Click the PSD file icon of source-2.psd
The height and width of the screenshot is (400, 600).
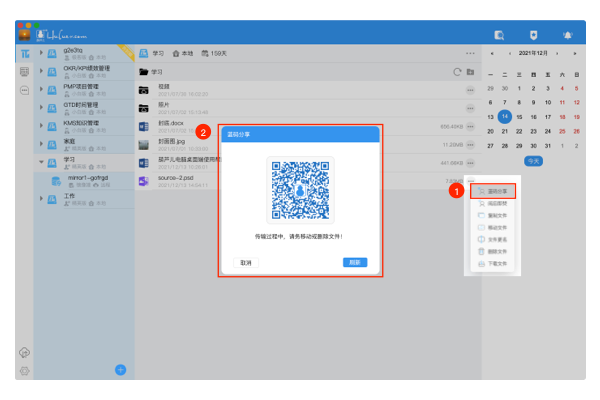point(143,181)
